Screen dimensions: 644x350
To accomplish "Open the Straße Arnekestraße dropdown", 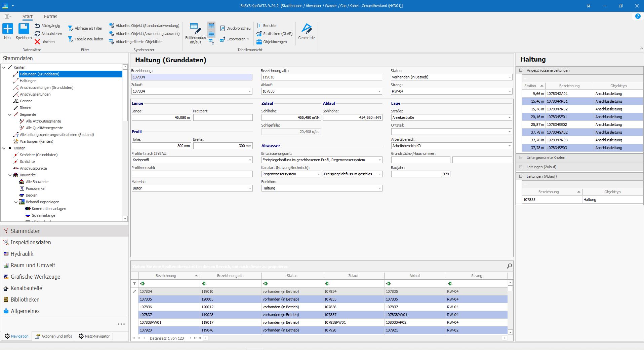I will [x=510, y=117].
